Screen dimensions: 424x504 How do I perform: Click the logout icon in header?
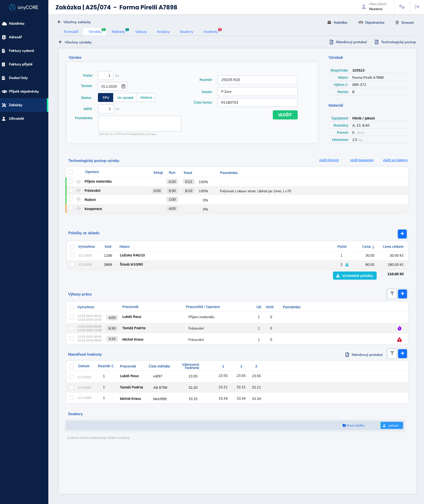click(x=417, y=7)
